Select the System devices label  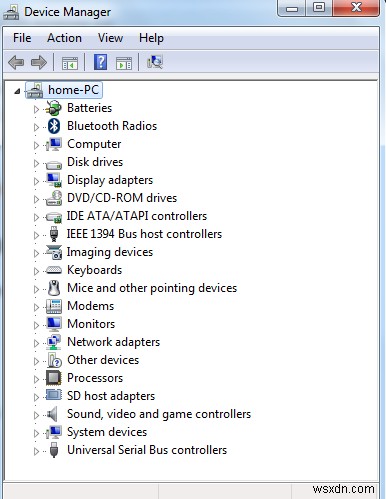[107, 432]
